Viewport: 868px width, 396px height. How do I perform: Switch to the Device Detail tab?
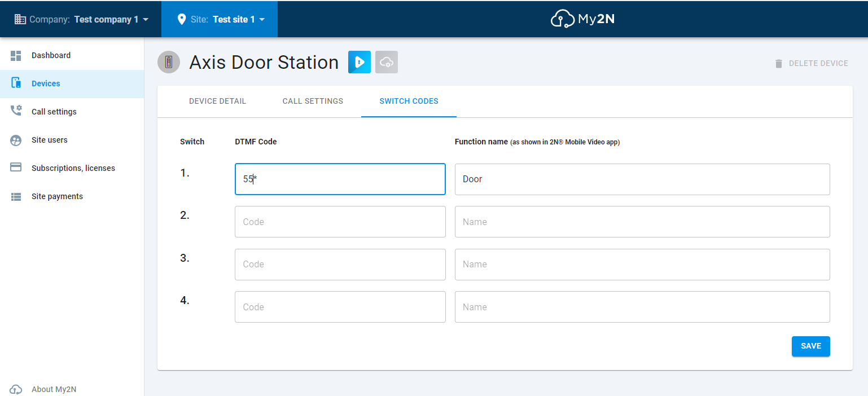coord(217,101)
